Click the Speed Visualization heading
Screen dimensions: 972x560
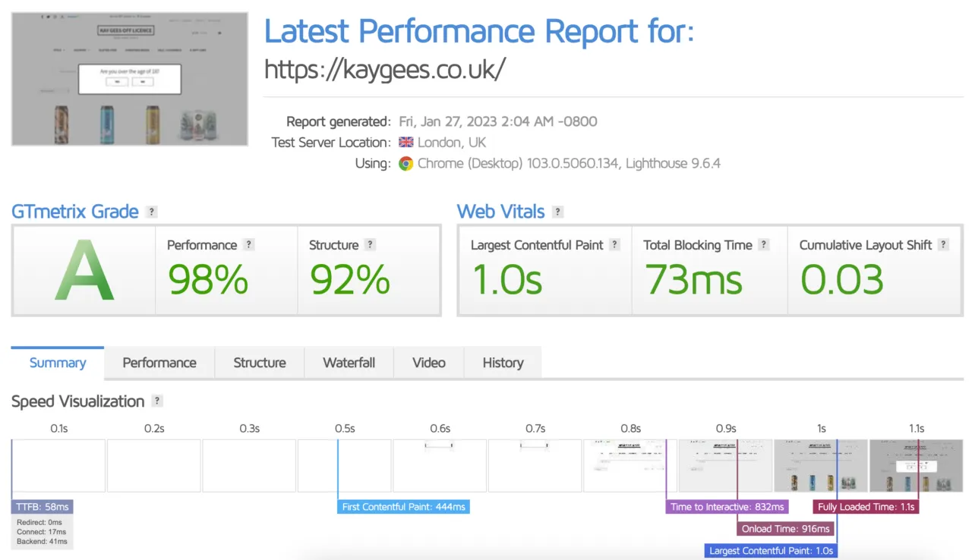pyautogui.click(x=77, y=401)
